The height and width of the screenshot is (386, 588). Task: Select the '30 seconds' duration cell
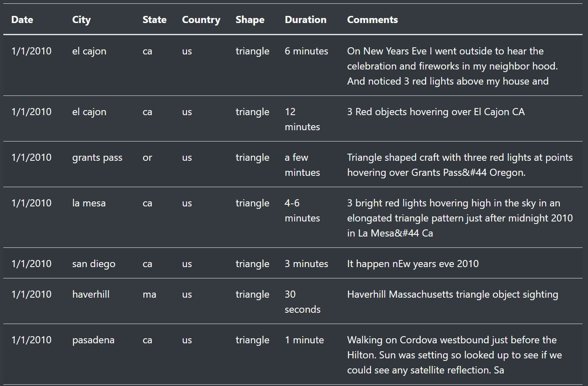[x=302, y=302]
